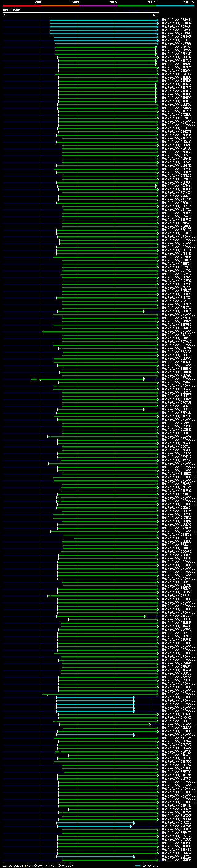Select the UniRef100_Q84ZX2 label

177,74
